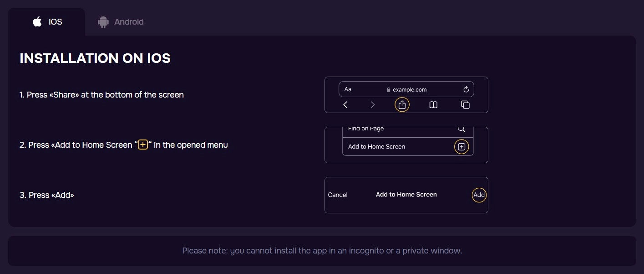Click the reload icon in the address bar
Image resolution: width=644 pixels, height=274 pixels.
point(466,89)
